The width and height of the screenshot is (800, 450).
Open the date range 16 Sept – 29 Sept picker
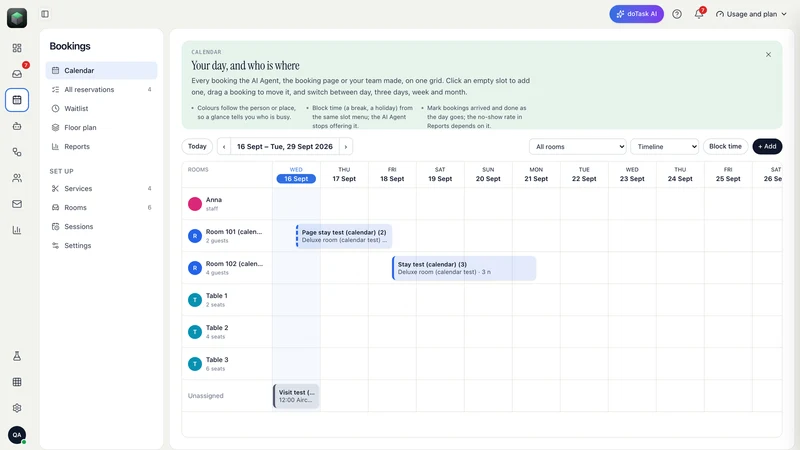point(285,146)
